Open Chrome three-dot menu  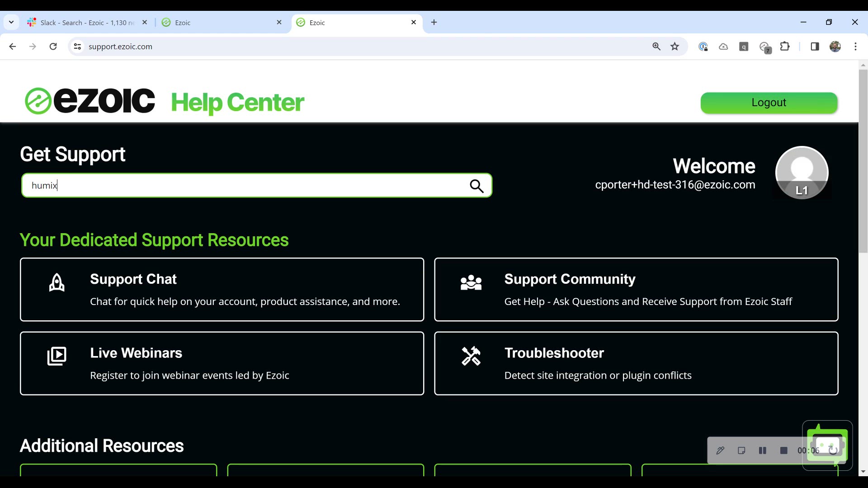[x=855, y=47]
